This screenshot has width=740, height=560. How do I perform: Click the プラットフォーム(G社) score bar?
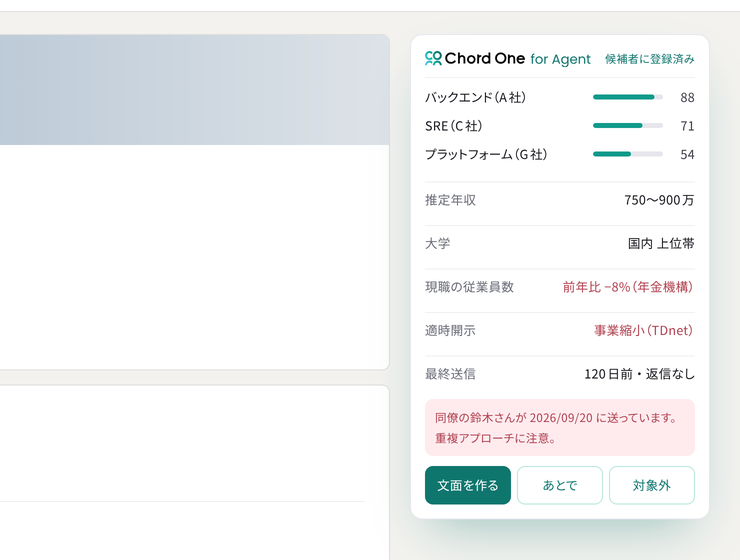[x=628, y=154]
